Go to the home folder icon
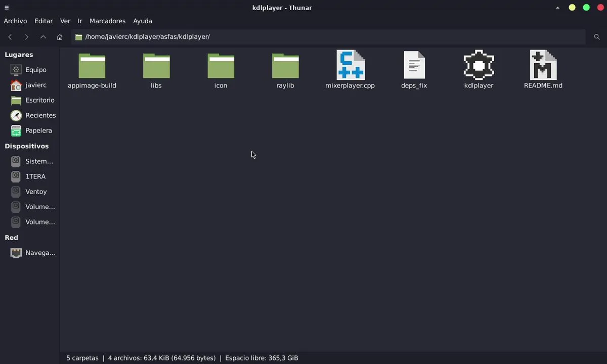The width and height of the screenshot is (607, 364). point(60,37)
